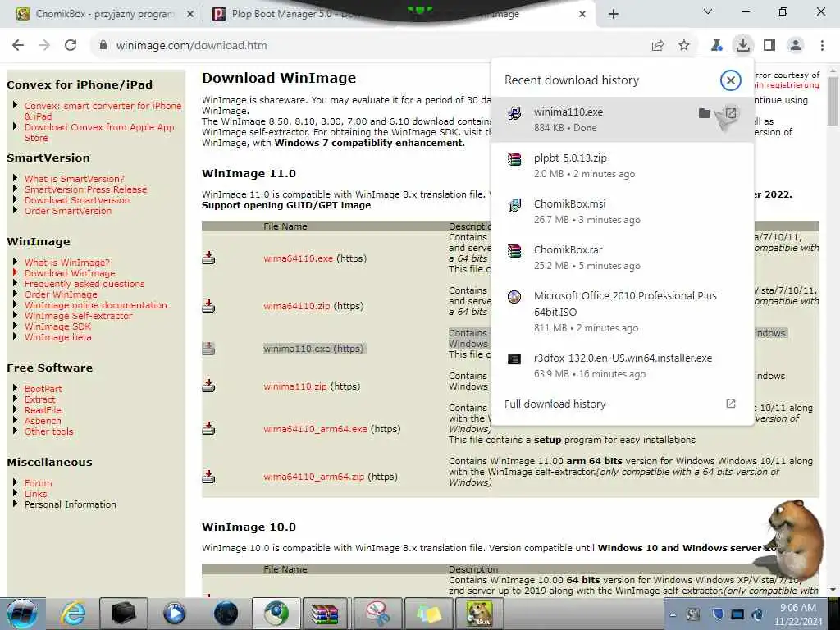Share this page icon in address bar
The image size is (840, 630).
pos(658,46)
